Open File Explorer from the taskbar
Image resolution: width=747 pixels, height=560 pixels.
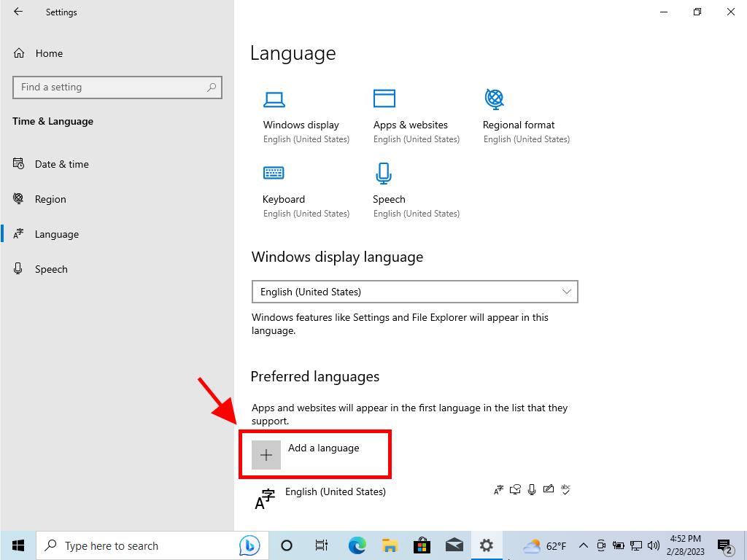pyautogui.click(x=390, y=545)
